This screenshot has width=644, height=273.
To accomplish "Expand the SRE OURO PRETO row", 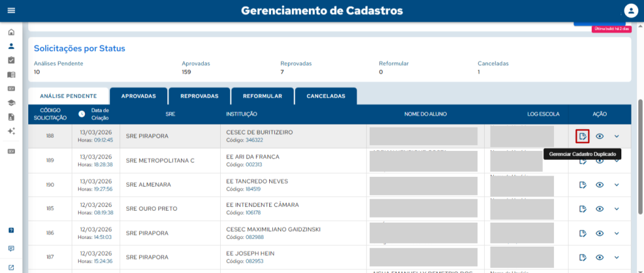I will coord(616,209).
